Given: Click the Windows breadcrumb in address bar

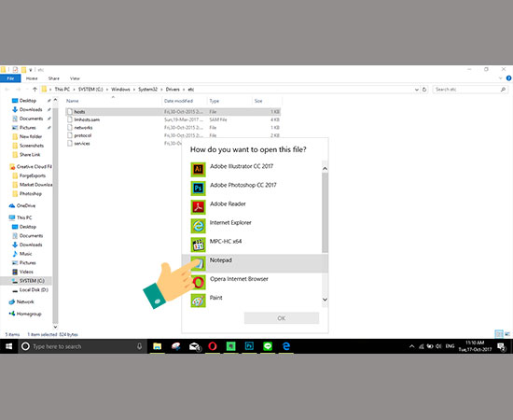Looking at the screenshot, I should [x=120, y=90].
